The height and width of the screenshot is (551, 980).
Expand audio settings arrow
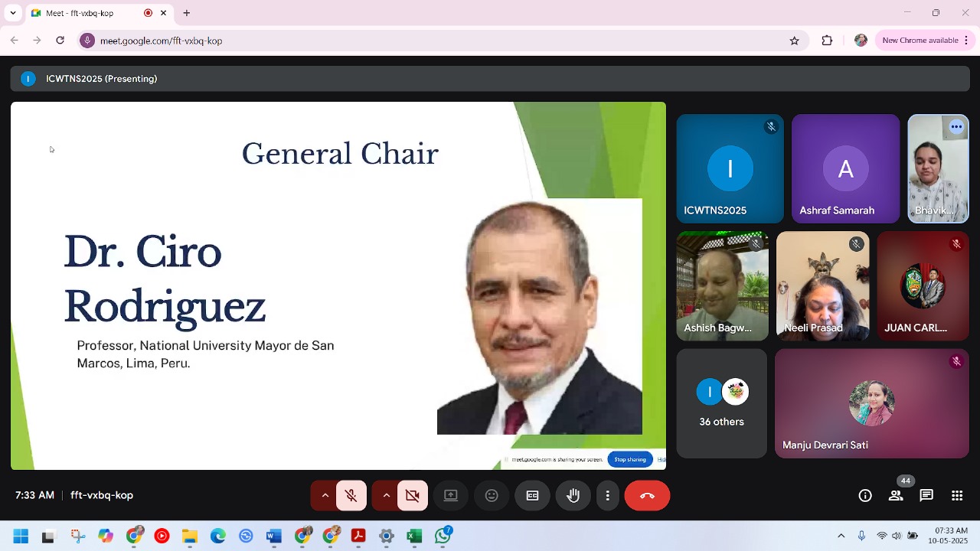click(x=325, y=496)
